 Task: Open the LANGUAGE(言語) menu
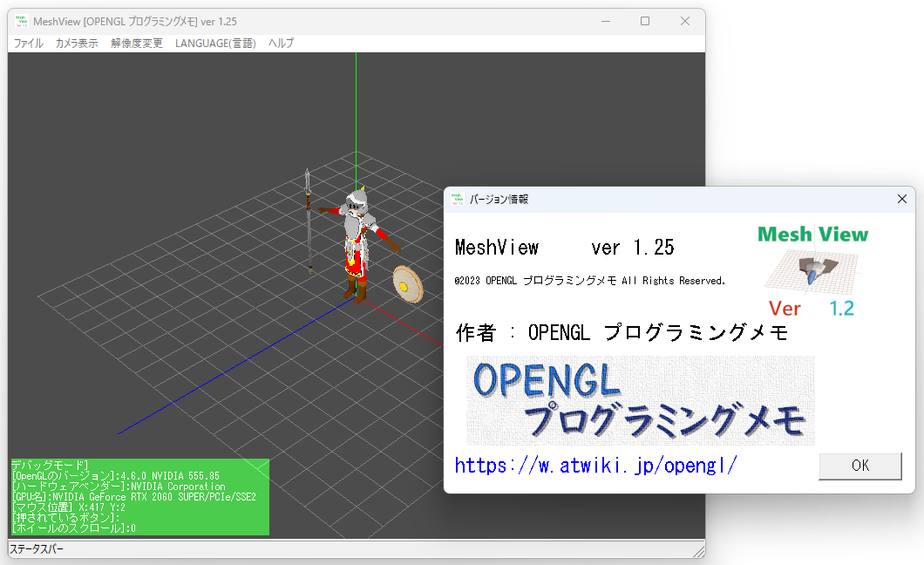click(x=215, y=43)
